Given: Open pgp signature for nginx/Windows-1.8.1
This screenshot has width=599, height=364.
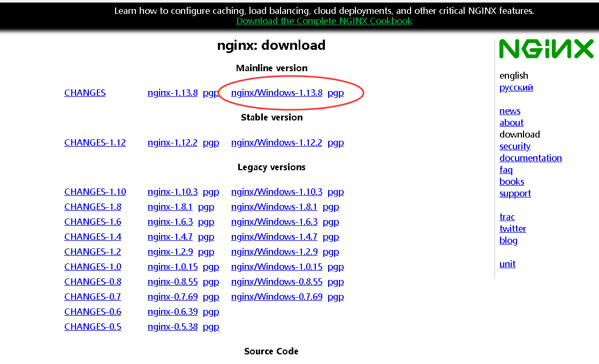Looking at the screenshot, I should click(x=331, y=207).
